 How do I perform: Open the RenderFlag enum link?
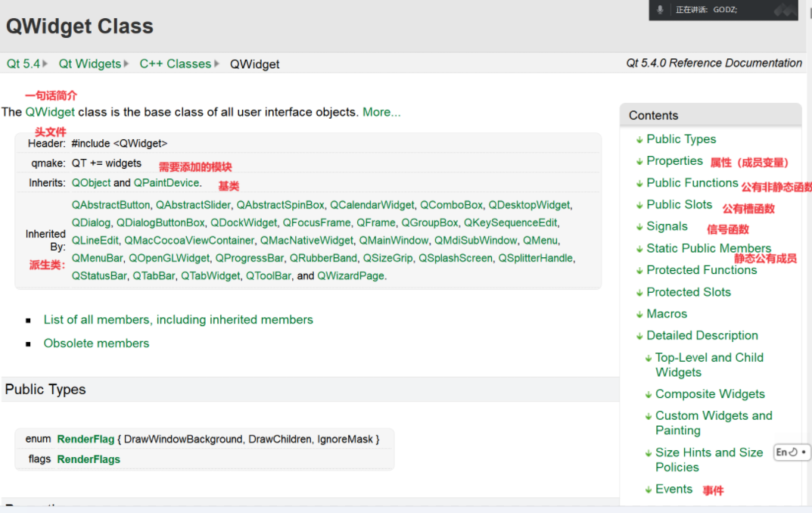[86, 439]
